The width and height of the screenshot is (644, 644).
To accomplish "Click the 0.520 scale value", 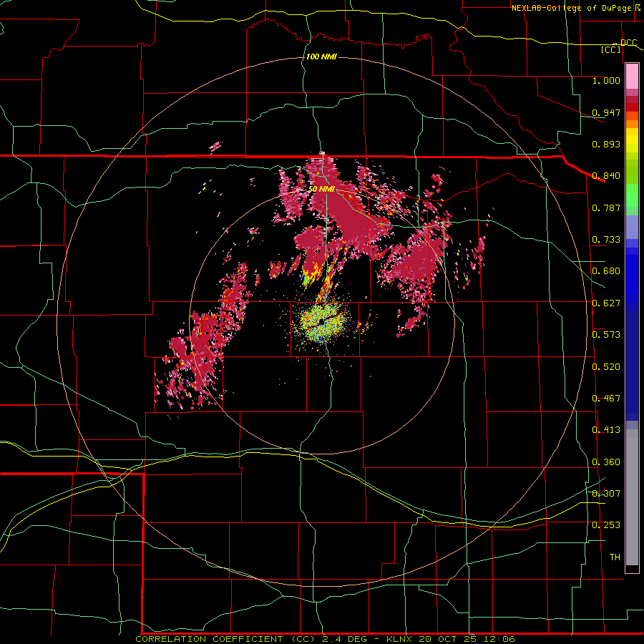I will (606, 367).
